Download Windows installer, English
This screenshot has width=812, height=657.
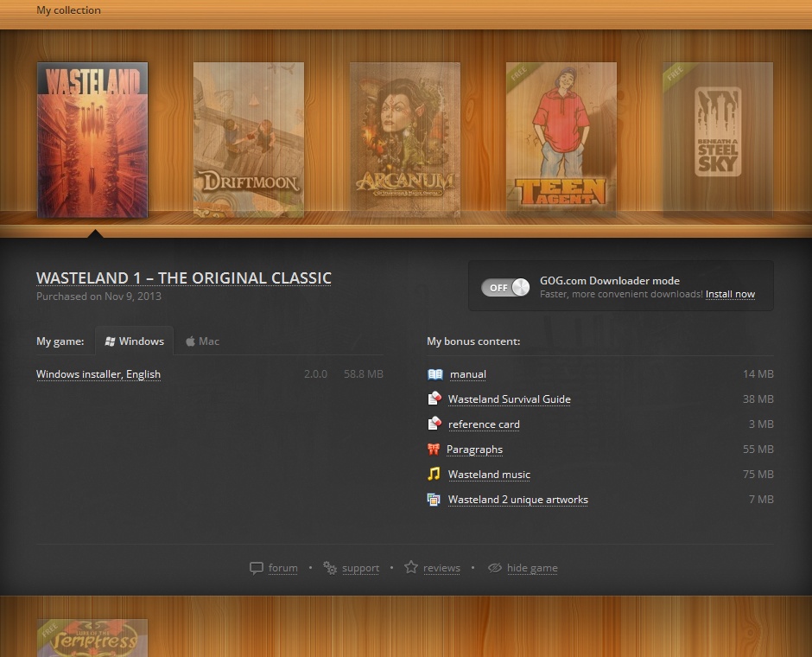98,374
